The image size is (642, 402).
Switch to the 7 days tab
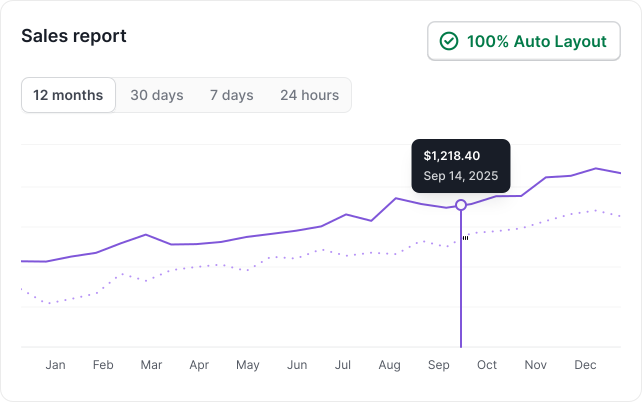231,95
